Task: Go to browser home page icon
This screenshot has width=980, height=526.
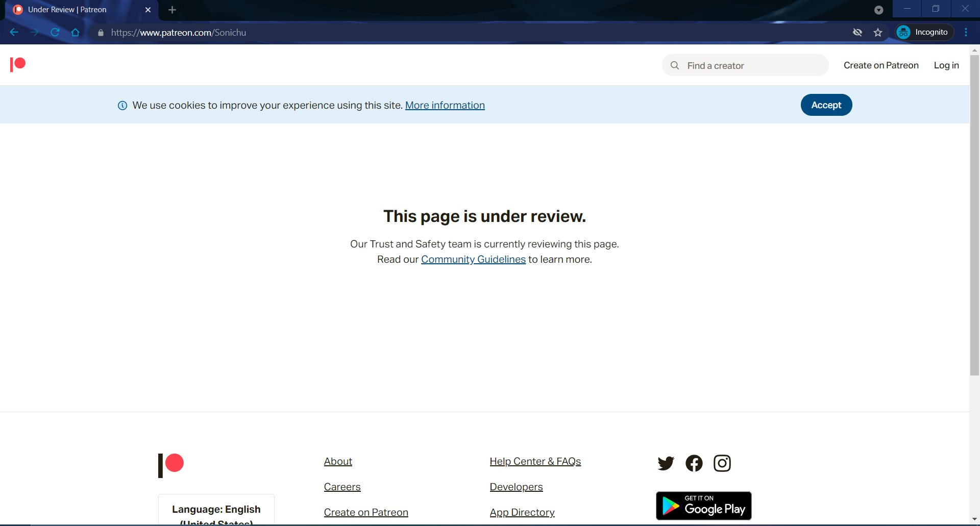Action: 75,32
